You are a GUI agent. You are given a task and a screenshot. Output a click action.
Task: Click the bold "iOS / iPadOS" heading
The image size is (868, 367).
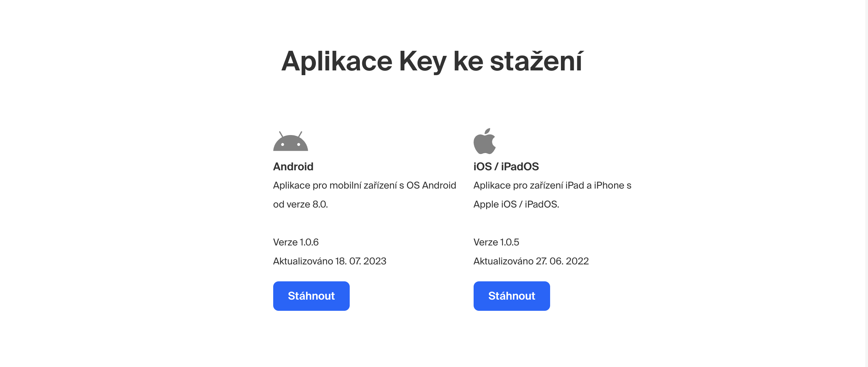(506, 167)
